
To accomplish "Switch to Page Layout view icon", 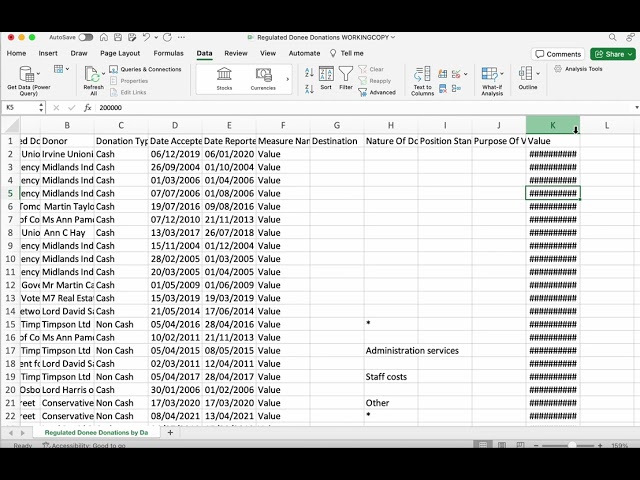I will tap(502, 445).
